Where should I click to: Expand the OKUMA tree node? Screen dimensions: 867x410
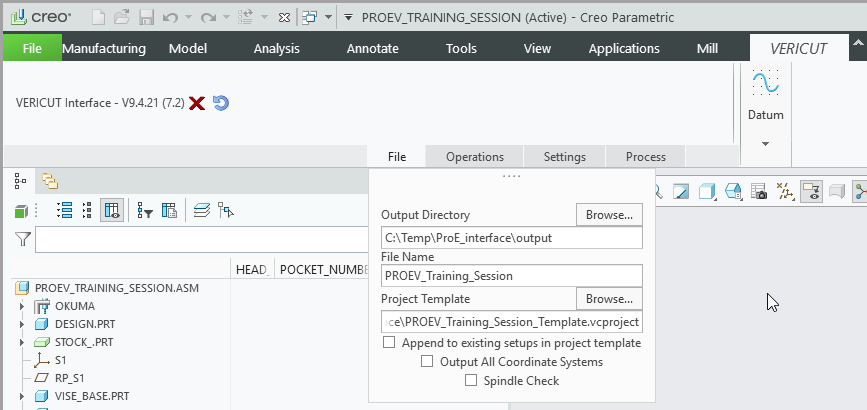tap(22, 306)
